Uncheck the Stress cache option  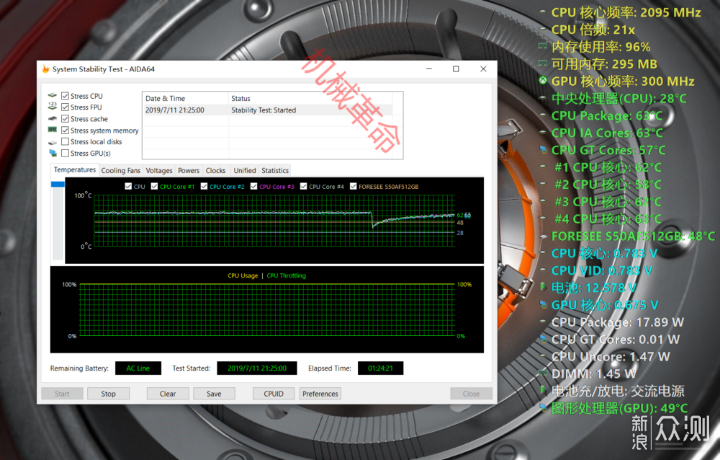coord(65,118)
